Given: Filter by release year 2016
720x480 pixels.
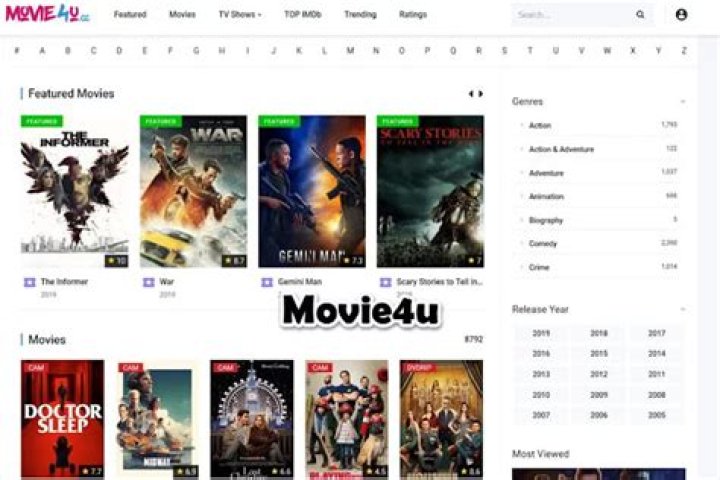Looking at the screenshot, I should pyautogui.click(x=541, y=354).
